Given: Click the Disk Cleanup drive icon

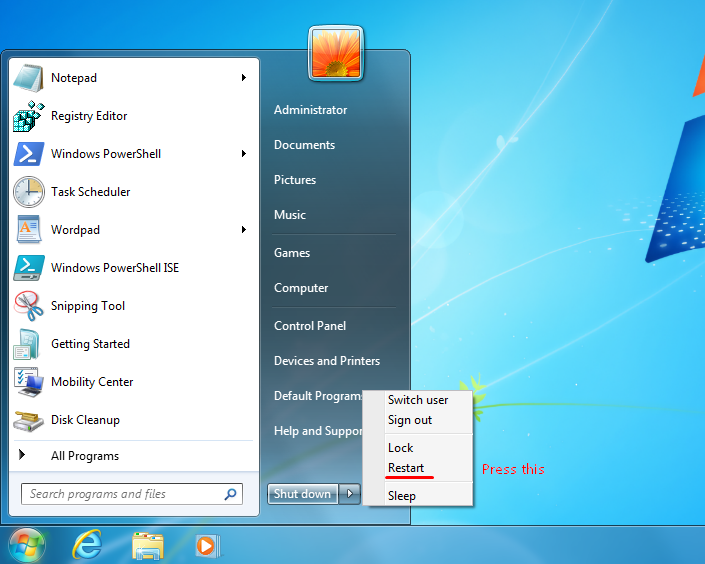Looking at the screenshot, I should click(28, 420).
